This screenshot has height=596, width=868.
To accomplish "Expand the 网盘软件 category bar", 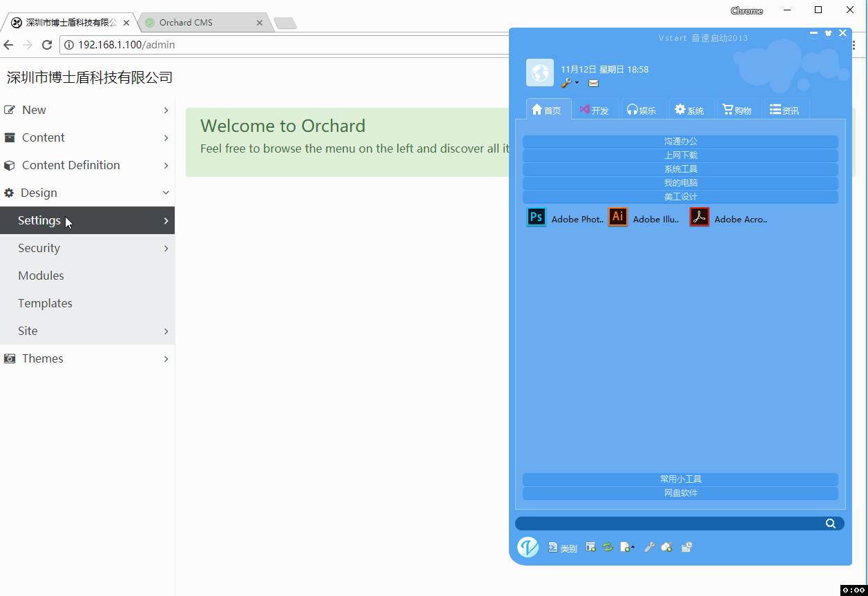I will [680, 492].
